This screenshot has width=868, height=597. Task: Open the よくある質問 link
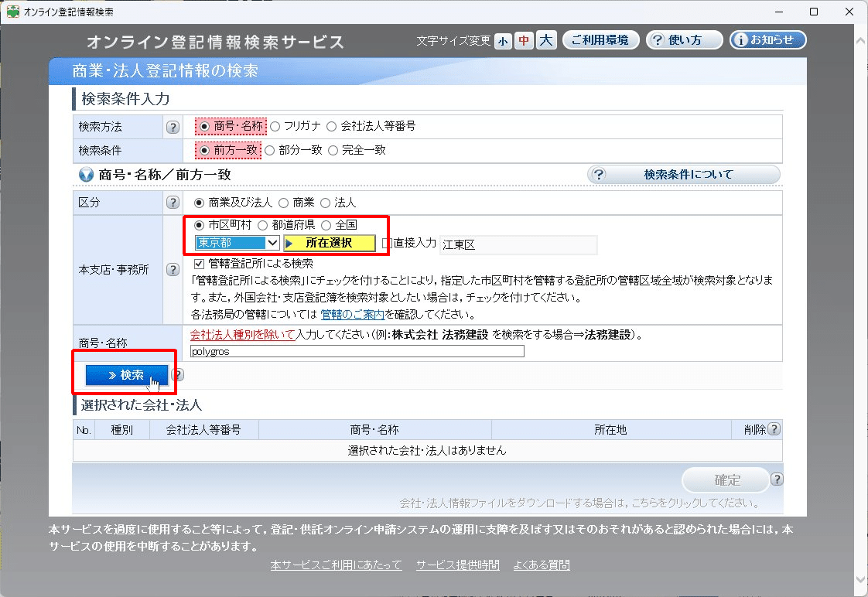click(542, 565)
